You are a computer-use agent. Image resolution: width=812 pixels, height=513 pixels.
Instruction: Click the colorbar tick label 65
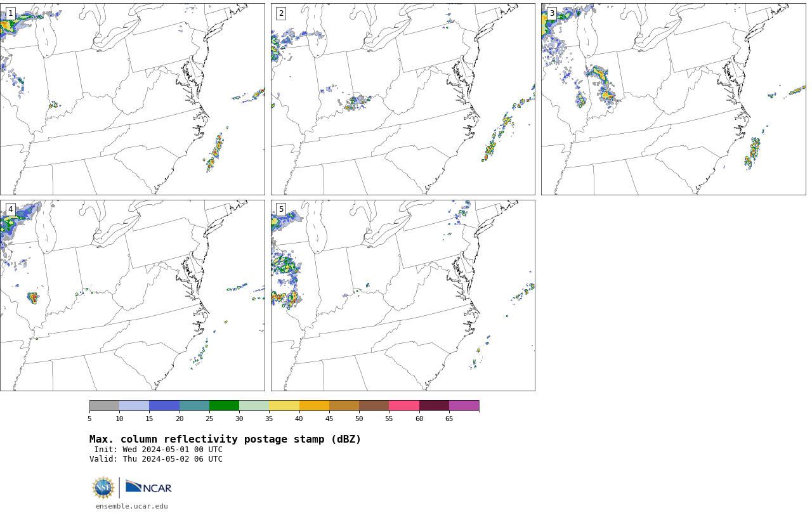click(x=449, y=419)
